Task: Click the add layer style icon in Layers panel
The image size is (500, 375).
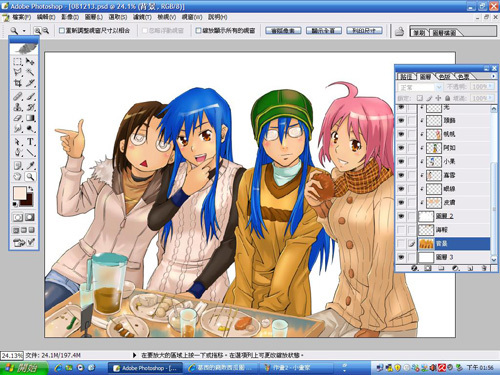Action: pos(415,268)
